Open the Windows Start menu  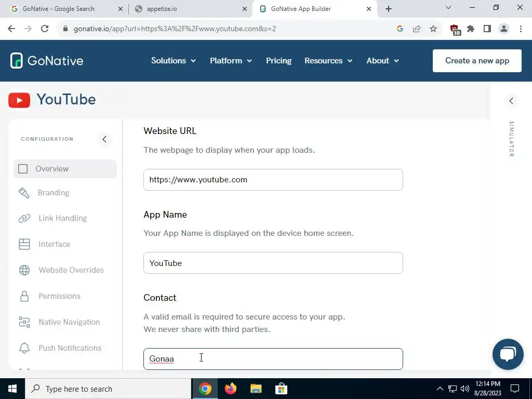point(12,389)
